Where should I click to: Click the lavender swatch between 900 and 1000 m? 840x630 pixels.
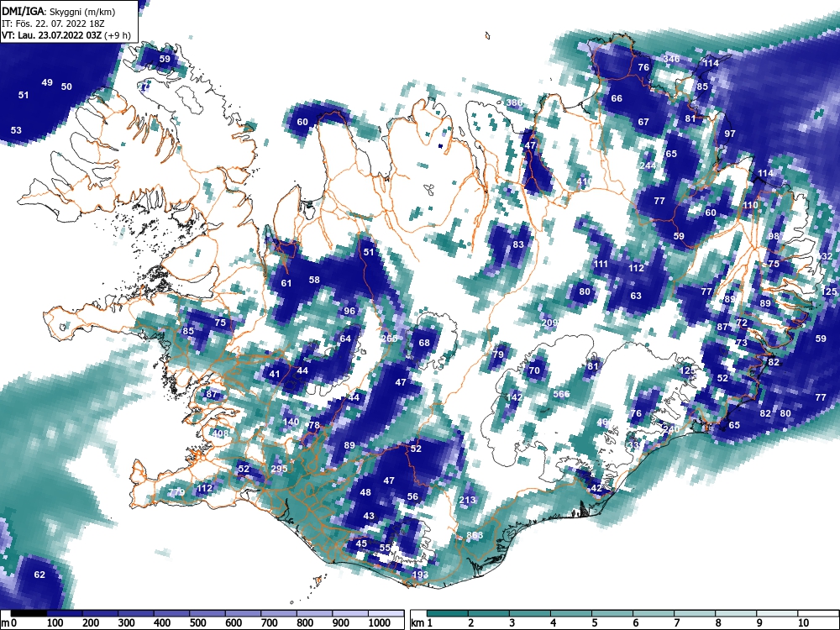pyautogui.click(x=350, y=613)
